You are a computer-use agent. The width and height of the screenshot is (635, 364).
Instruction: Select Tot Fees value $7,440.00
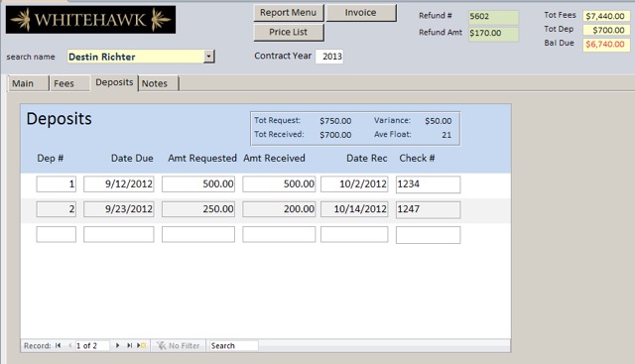[x=606, y=16]
